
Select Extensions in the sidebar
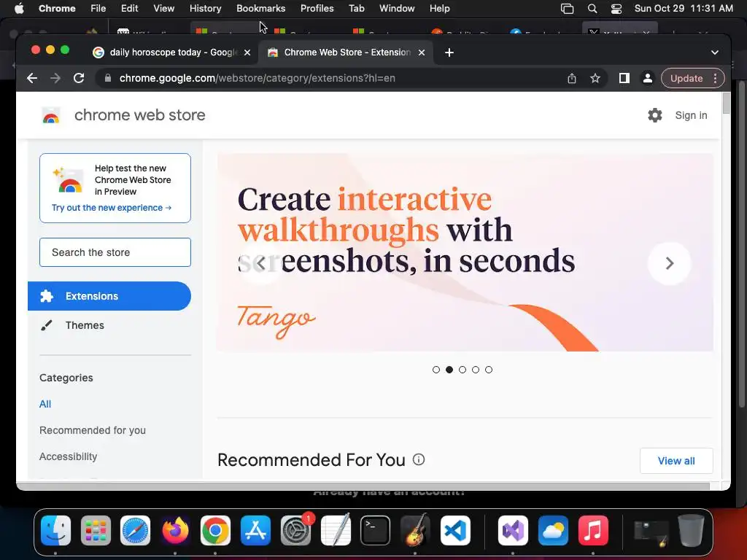(109, 296)
